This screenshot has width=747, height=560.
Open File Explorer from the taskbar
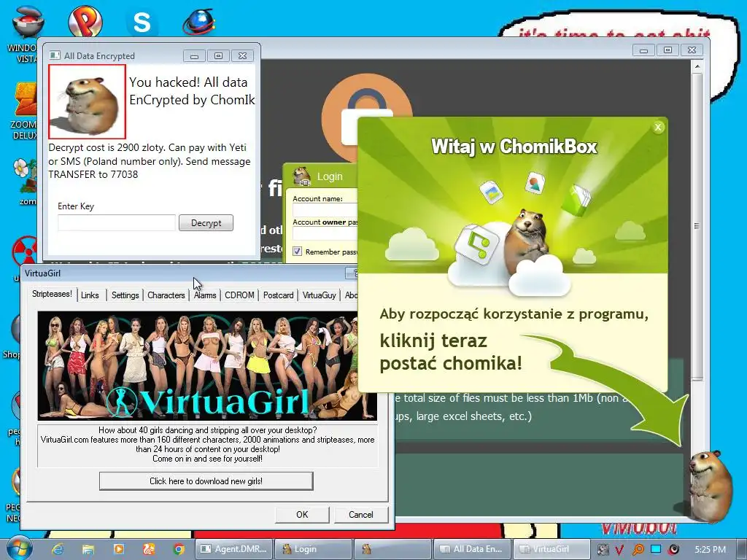coord(88,549)
